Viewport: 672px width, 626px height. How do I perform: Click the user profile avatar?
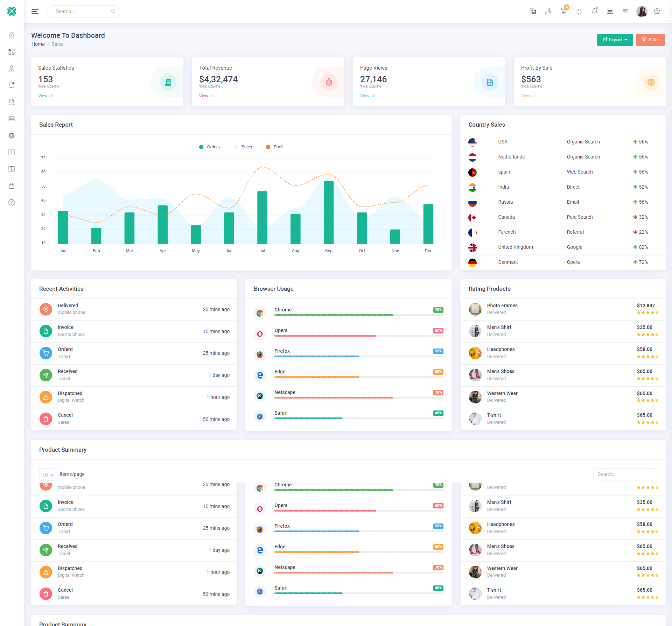642,12
